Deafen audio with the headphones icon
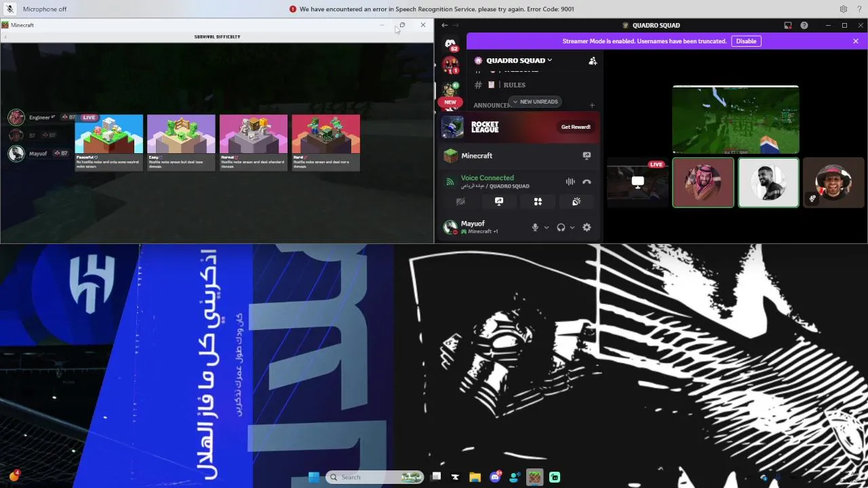The height and width of the screenshot is (488, 868). [561, 228]
